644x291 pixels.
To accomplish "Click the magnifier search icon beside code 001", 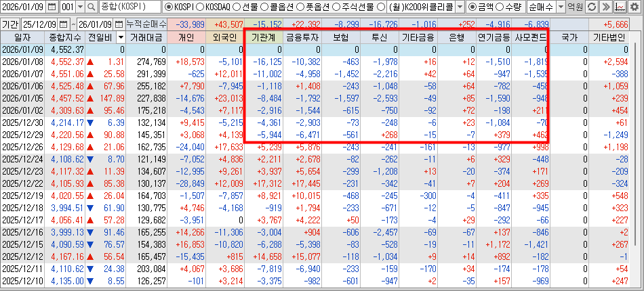I will (91, 7).
